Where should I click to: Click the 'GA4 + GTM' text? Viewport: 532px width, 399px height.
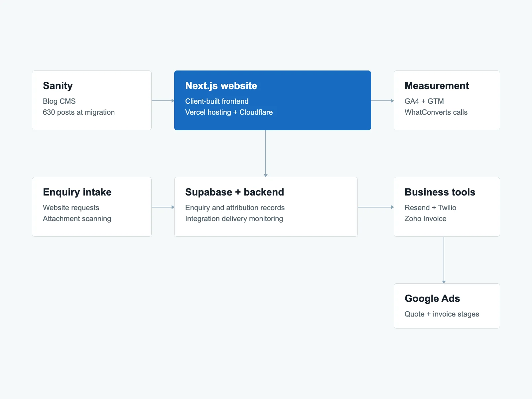pos(424,101)
